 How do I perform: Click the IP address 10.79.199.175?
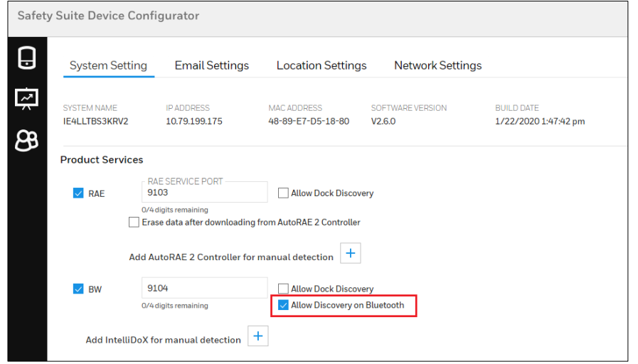194,122
